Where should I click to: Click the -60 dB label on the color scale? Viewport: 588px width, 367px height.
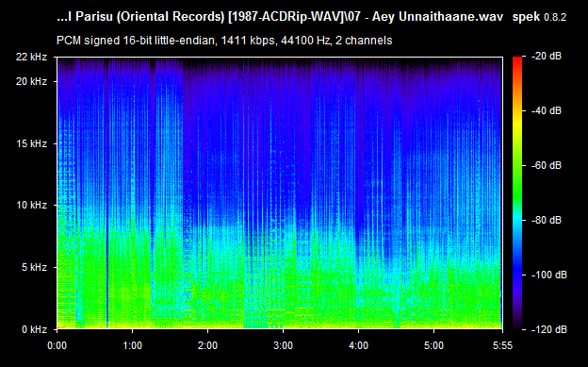pos(547,165)
